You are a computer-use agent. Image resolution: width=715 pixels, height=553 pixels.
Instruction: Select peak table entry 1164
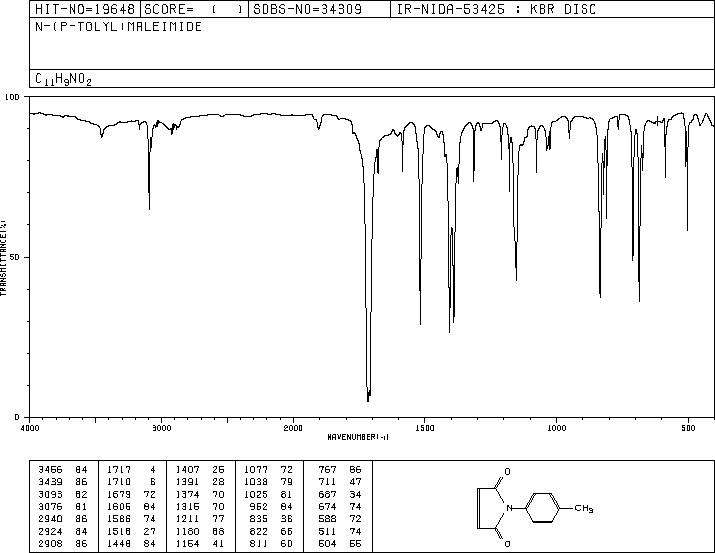click(x=187, y=543)
